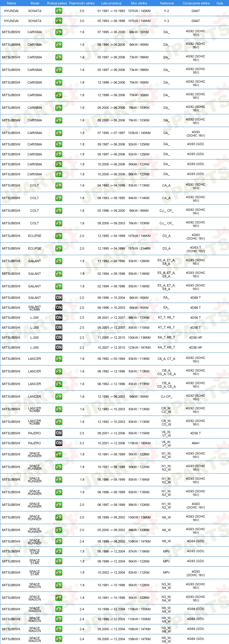229x644 pixels.
Task: Click the Moc silnika column header
Action: [x=139, y=3]
